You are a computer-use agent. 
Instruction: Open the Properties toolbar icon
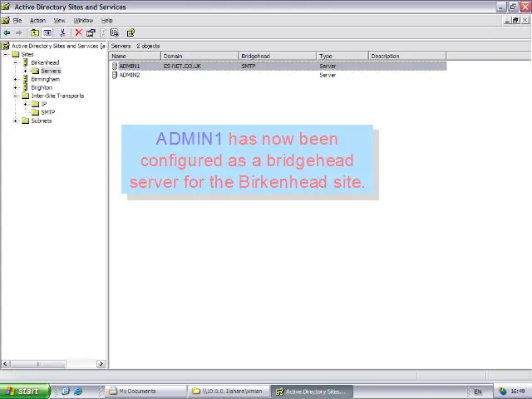click(x=91, y=33)
